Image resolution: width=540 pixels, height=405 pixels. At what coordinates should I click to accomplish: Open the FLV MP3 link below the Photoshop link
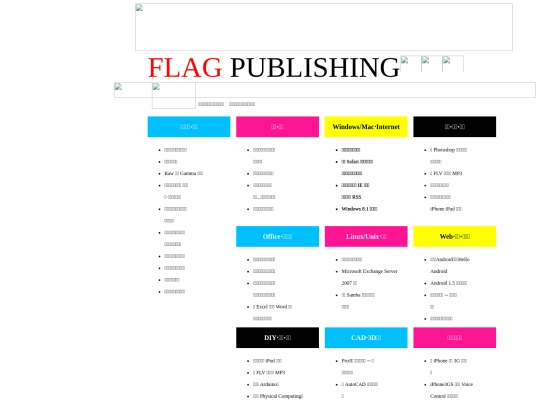coord(446,173)
